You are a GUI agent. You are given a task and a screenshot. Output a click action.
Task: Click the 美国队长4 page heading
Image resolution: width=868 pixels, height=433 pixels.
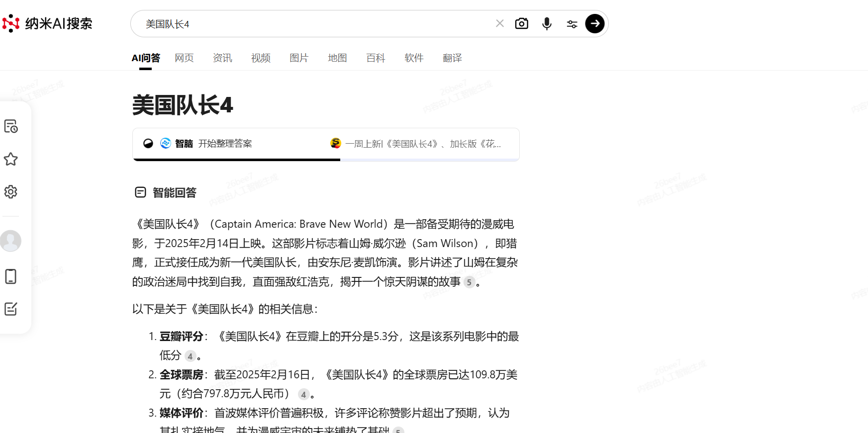click(183, 105)
